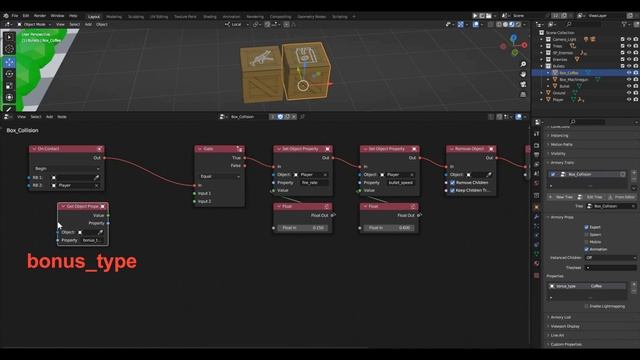Open the Begin dropdown on On Contact node
This screenshot has height=360, width=640.
pos(67,169)
